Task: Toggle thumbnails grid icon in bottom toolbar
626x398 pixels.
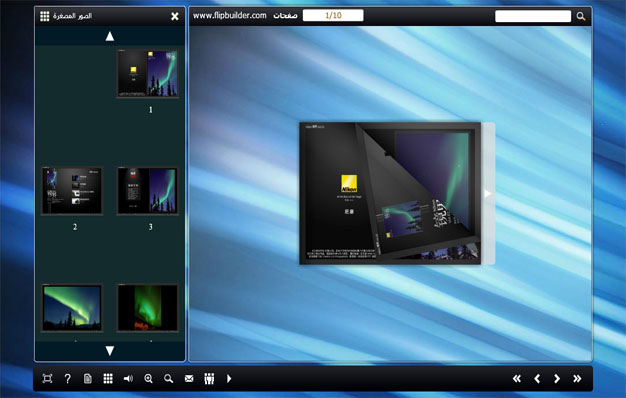Action: 108,378
